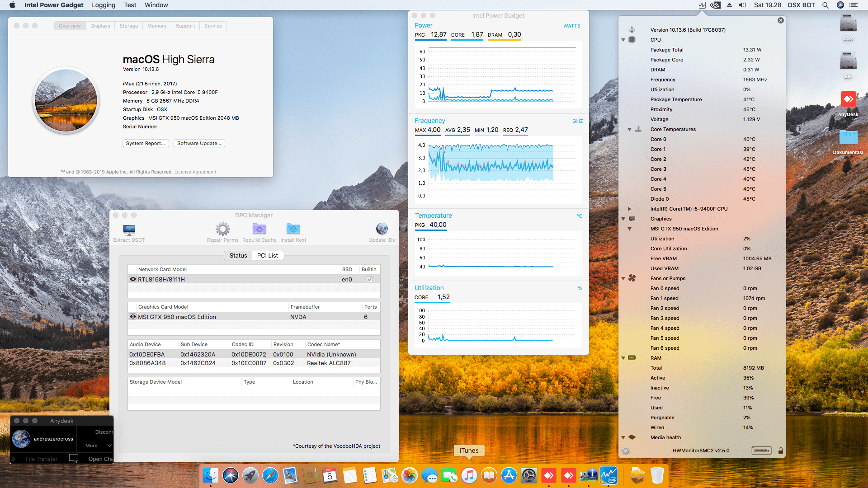Expand Intel(R) Core(TM) i5-9400F CPU entry
Screen dimensions: 868x488
click(629, 209)
